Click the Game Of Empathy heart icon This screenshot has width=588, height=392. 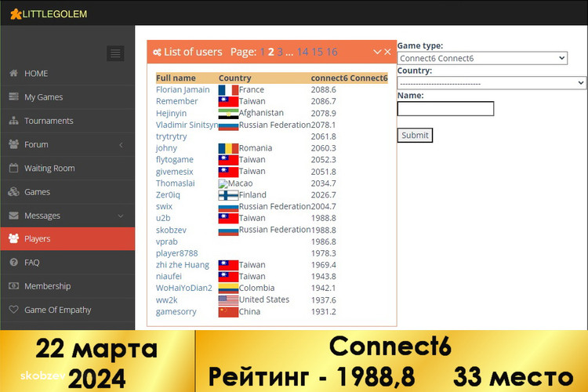coord(13,310)
